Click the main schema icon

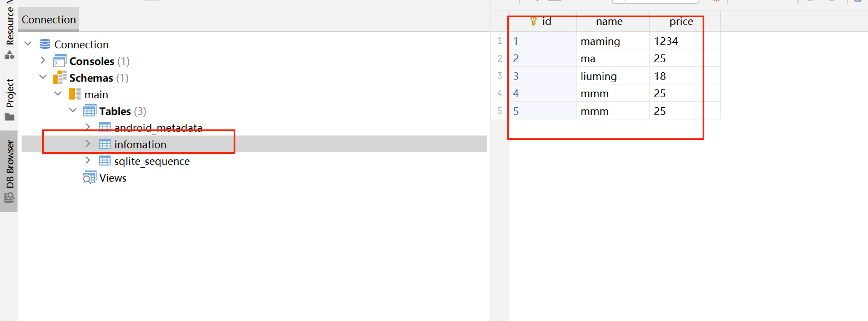75,94
